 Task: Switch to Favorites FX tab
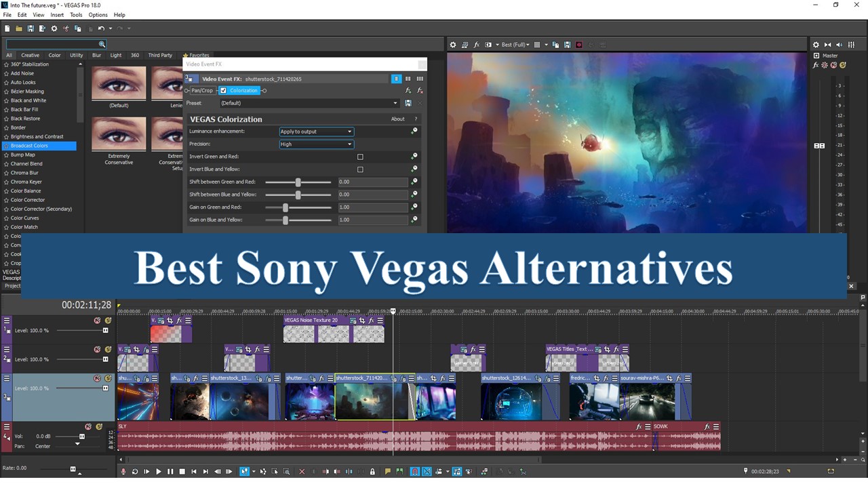click(x=196, y=56)
